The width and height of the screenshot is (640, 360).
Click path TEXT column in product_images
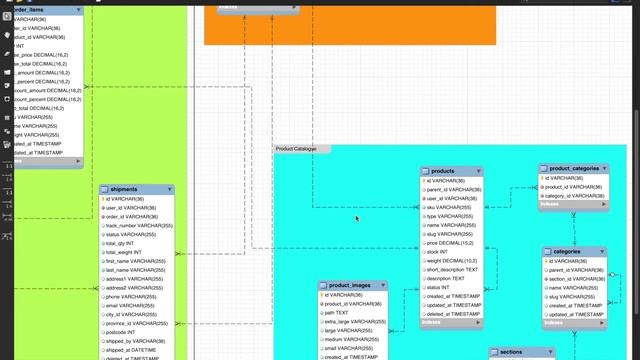(x=353, y=313)
